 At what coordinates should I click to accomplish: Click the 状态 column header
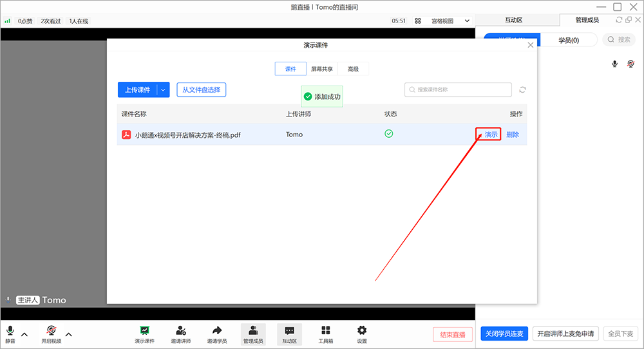[x=390, y=114]
